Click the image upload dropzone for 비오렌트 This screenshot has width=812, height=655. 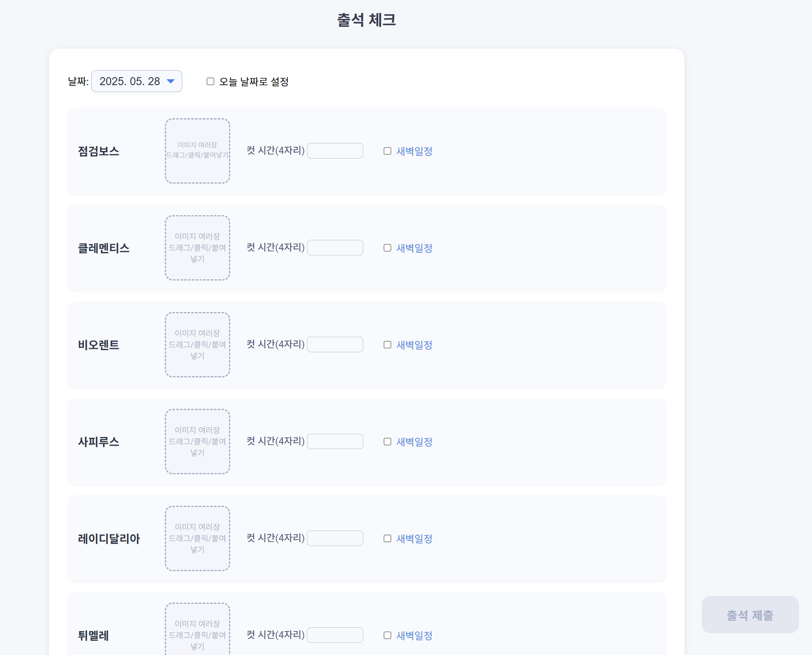(x=197, y=345)
